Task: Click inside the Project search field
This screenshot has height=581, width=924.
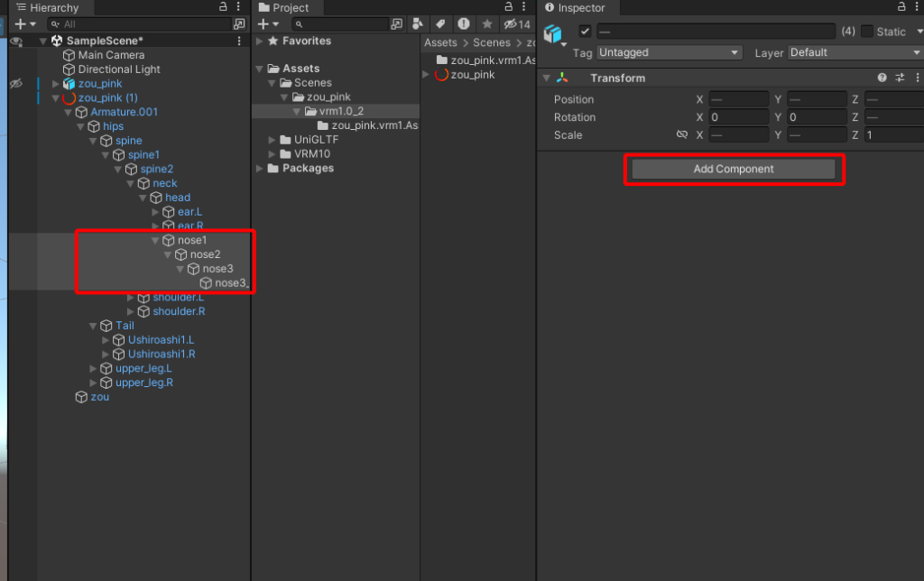Action: coord(343,23)
